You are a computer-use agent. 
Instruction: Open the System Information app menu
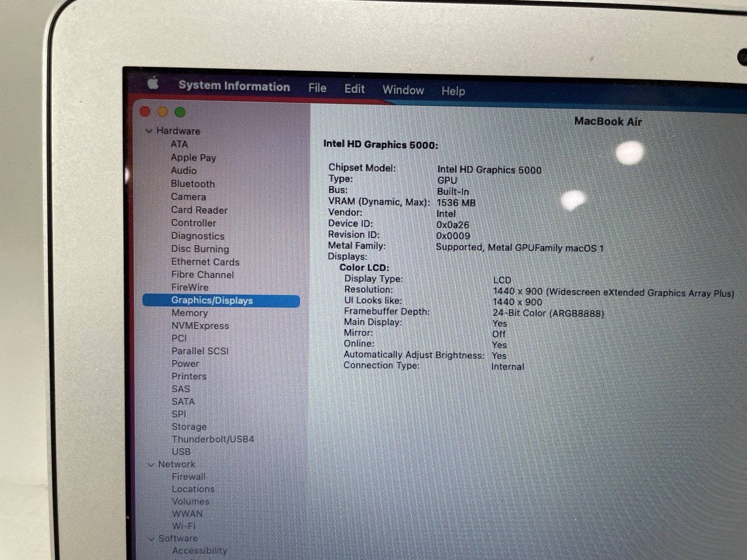coord(234,86)
